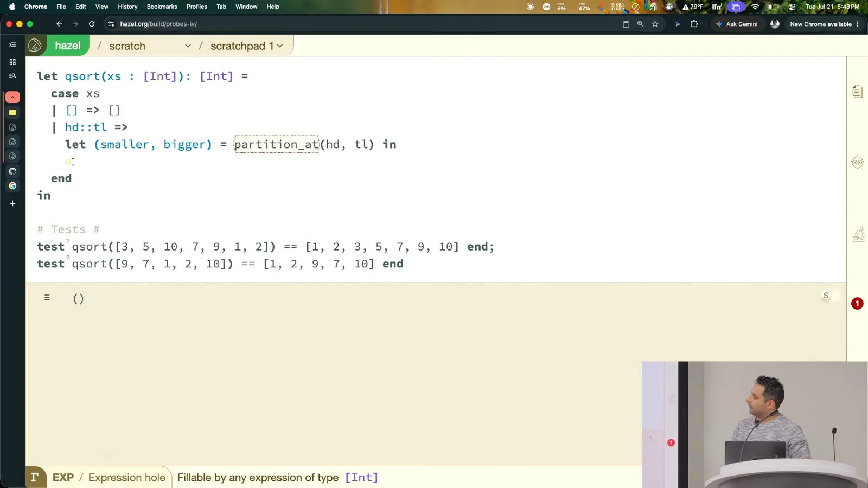Image resolution: width=868 pixels, height=488 pixels.
Task: Switch to the yellow slides tab
Action: 12,113
